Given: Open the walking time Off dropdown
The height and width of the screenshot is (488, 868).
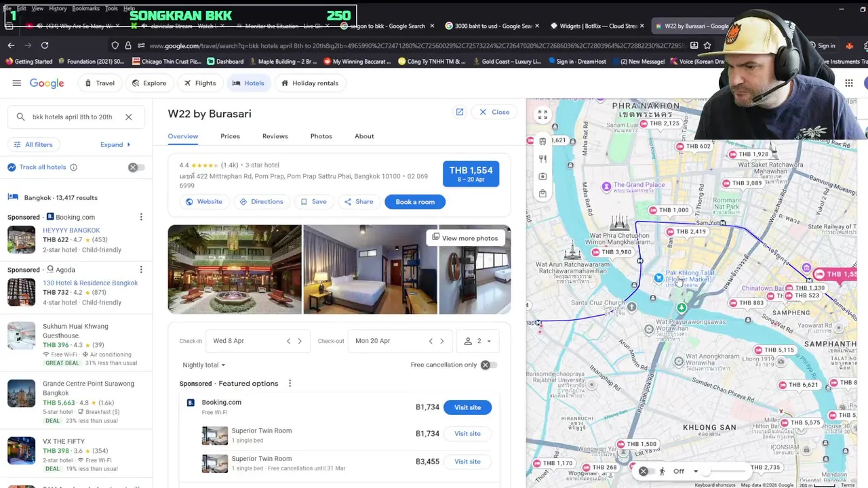Looking at the screenshot, I should (686, 471).
